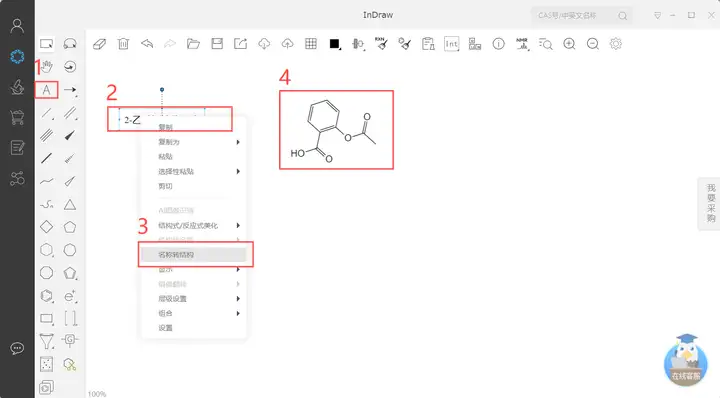Choose the electron charge tool
Screen dimensions: 720x398
pos(70,296)
